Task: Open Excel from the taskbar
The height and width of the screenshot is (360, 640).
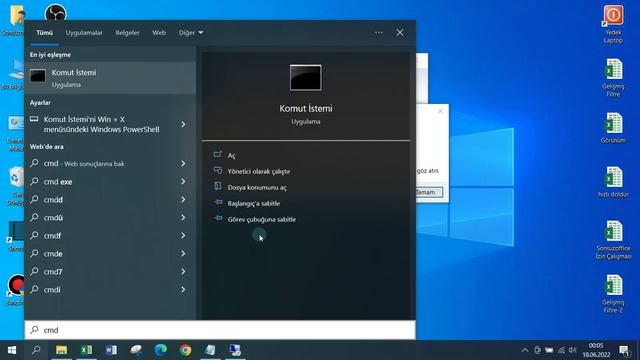Action: [x=86, y=350]
